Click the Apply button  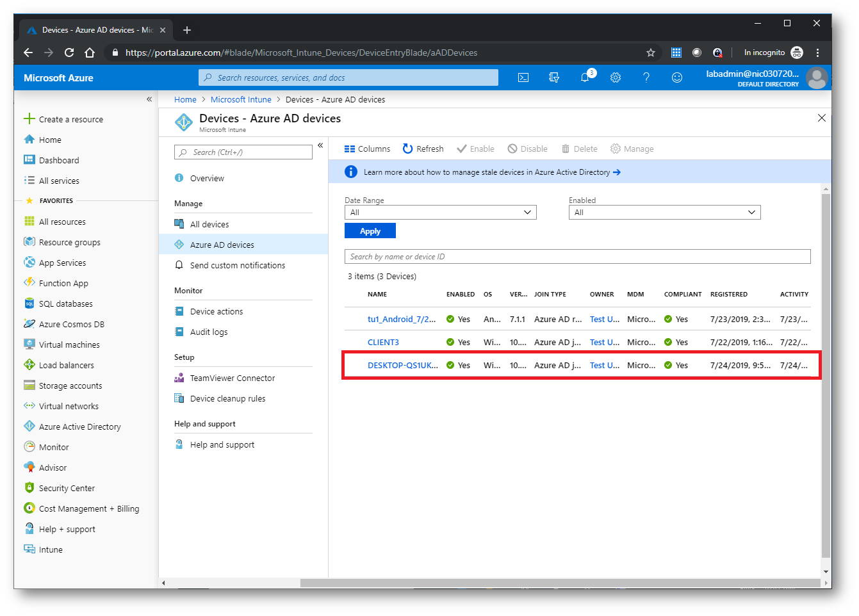[x=370, y=231]
